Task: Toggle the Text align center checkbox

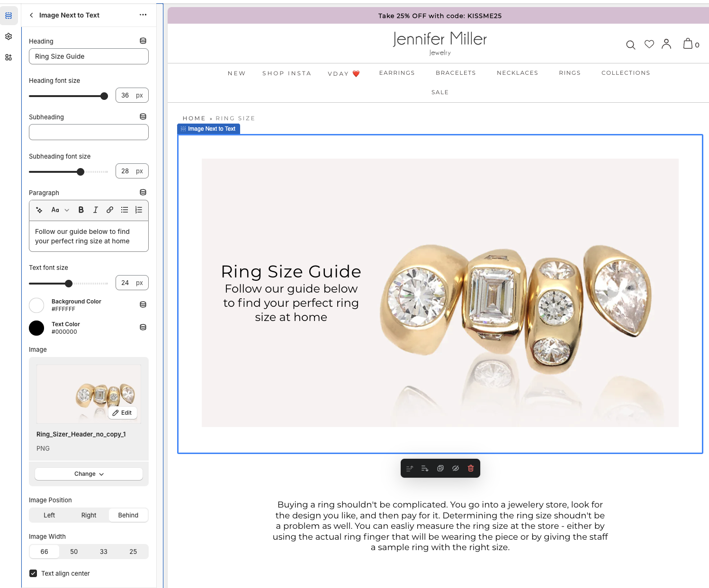Action: point(33,573)
